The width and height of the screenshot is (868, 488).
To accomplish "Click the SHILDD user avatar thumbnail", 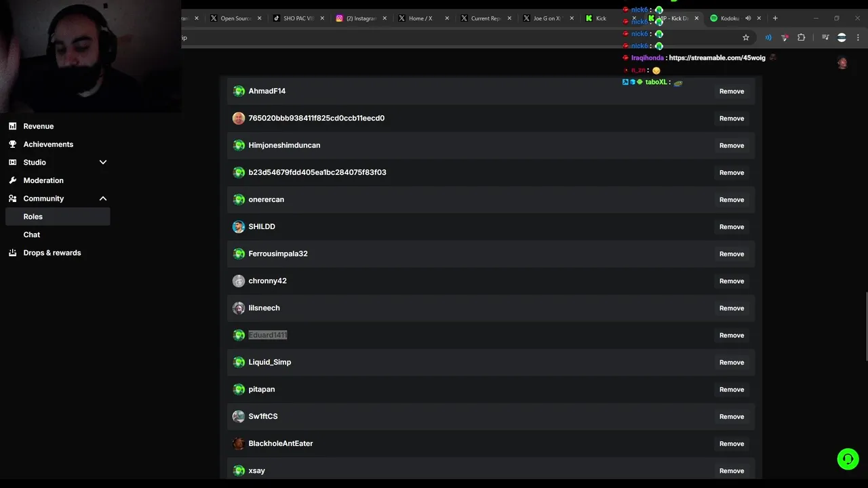I will click(x=239, y=227).
